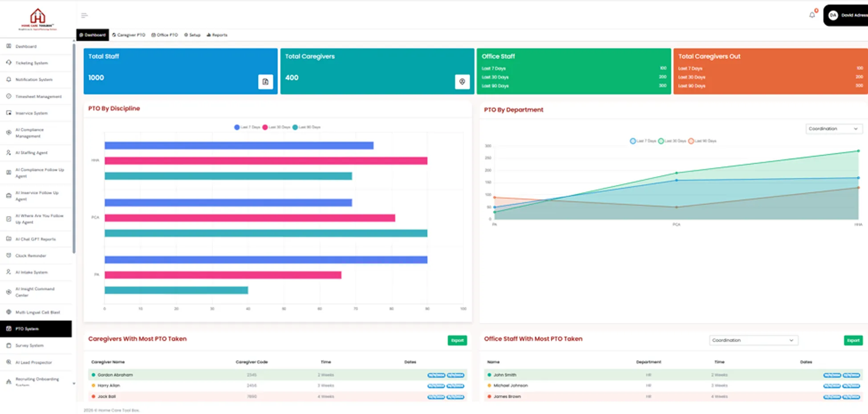Export Office Staff With Most PTO table
Image resolution: width=868 pixels, height=414 pixels.
click(853, 341)
